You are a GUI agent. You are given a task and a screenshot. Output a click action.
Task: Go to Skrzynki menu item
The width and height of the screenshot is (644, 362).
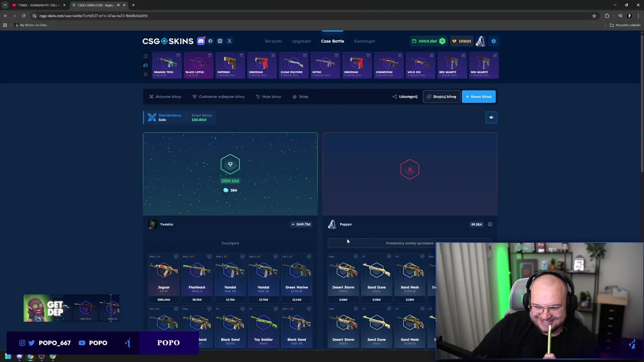click(x=273, y=41)
